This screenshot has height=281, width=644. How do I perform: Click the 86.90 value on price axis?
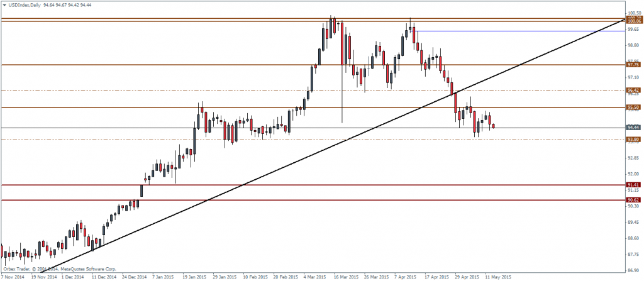coord(633,271)
